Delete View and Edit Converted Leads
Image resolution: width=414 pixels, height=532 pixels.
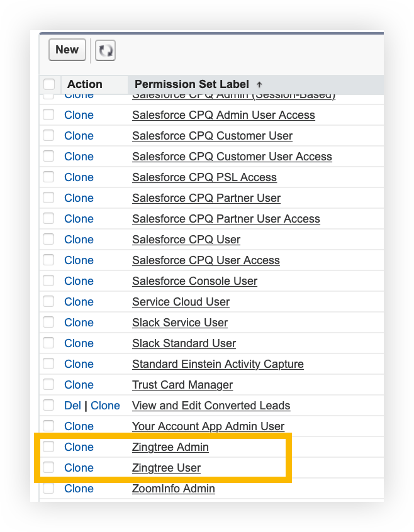[x=72, y=406]
